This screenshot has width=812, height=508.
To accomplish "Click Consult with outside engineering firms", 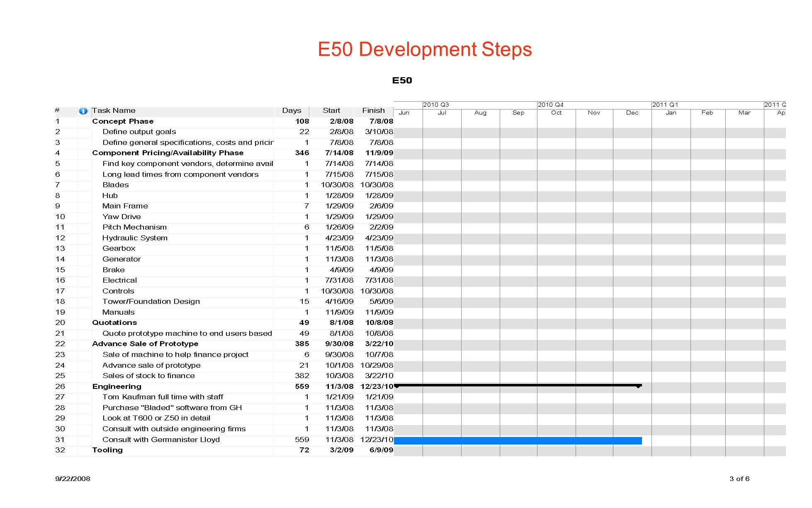I will click(174, 429).
